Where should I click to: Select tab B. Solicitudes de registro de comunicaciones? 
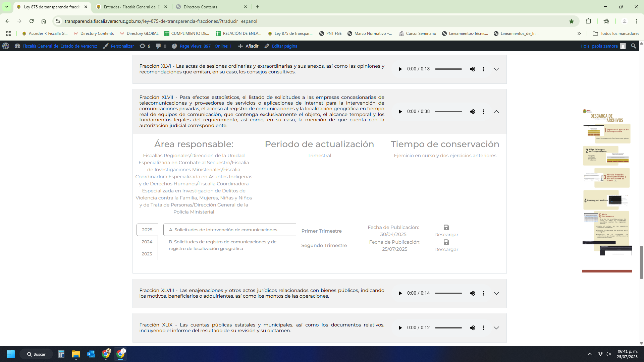point(222,245)
